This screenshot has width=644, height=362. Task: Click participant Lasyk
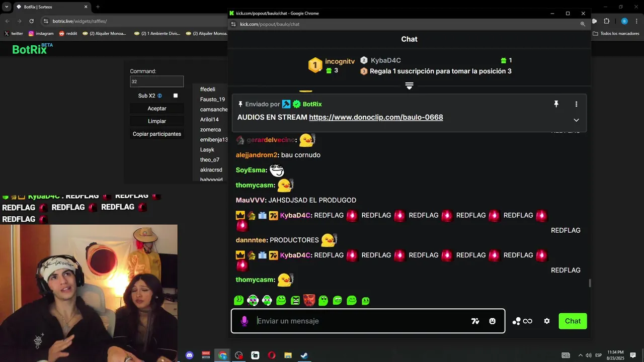point(207,150)
